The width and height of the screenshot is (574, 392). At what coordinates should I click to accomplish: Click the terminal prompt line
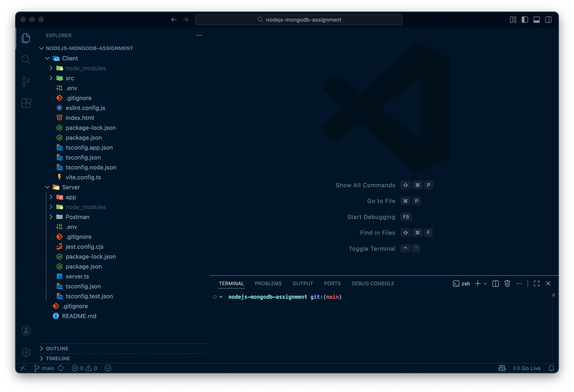277,297
